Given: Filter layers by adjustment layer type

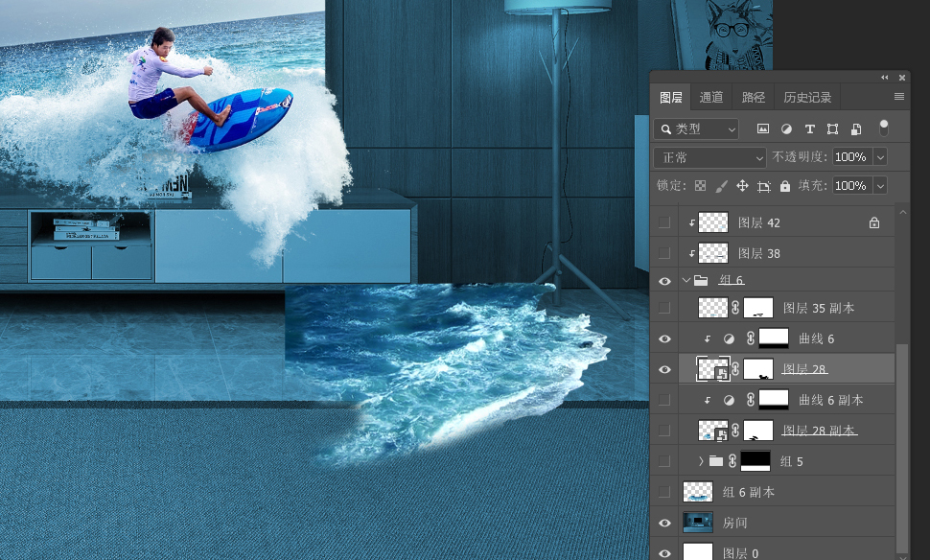Looking at the screenshot, I should [x=786, y=128].
